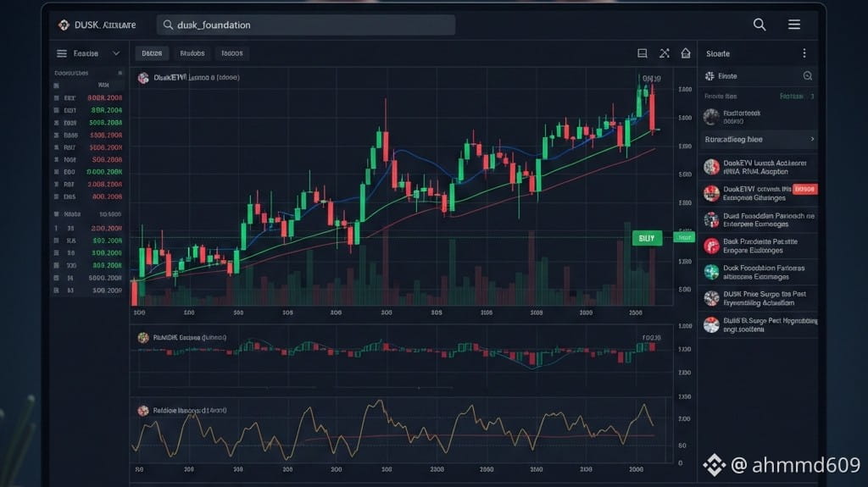Click the DUSK logo in the header
Viewport: 868px width, 487px height.
[x=64, y=25]
